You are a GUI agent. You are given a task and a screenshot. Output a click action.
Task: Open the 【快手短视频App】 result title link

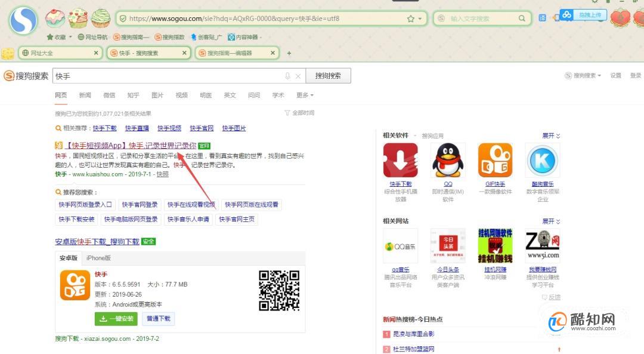pos(131,146)
